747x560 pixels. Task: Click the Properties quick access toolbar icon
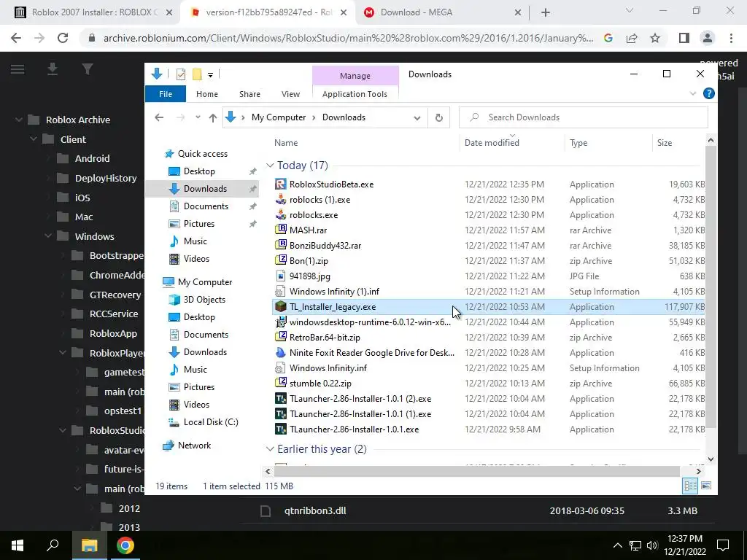pos(181,74)
